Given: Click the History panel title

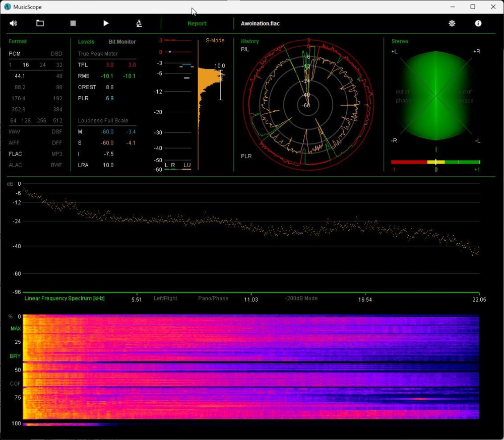Looking at the screenshot, I should (250, 41).
